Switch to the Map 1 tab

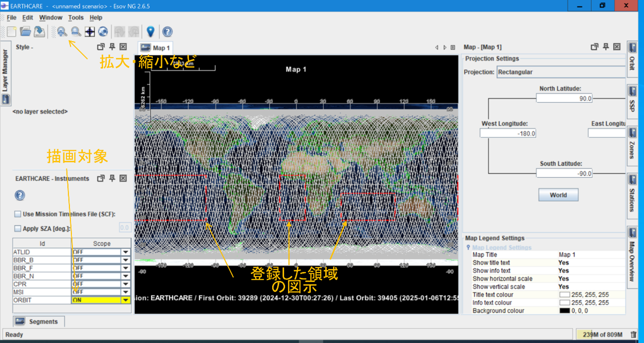pyautogui.click(x=155, y=48)
